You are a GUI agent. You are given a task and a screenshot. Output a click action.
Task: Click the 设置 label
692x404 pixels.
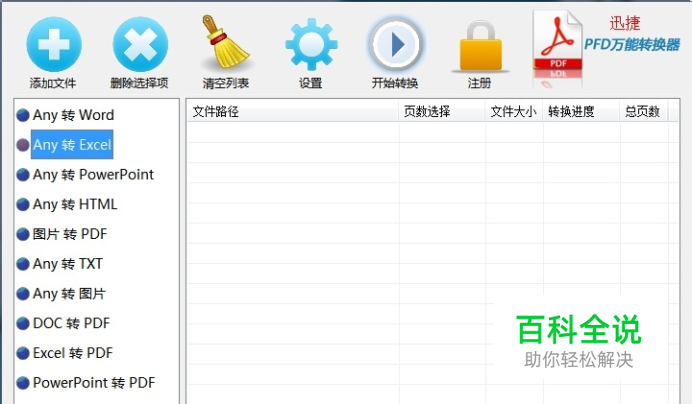(x=311, y=83)
